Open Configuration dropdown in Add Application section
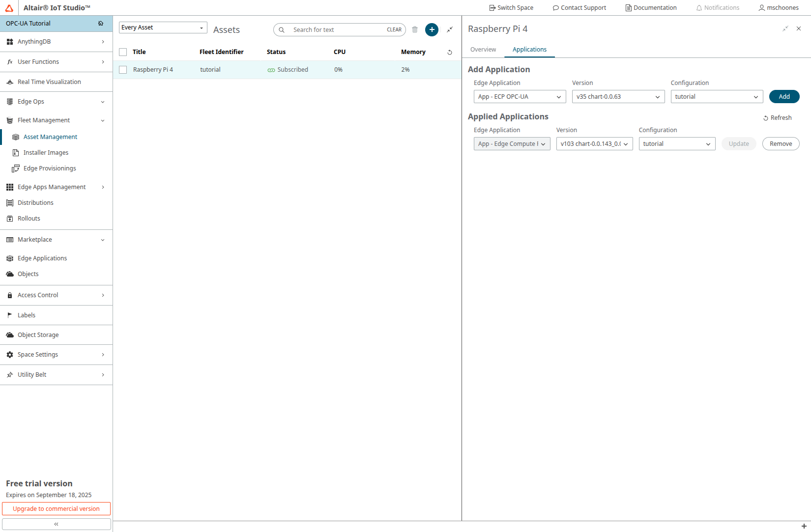Screen dimensions: 811x532 point(717,97)
